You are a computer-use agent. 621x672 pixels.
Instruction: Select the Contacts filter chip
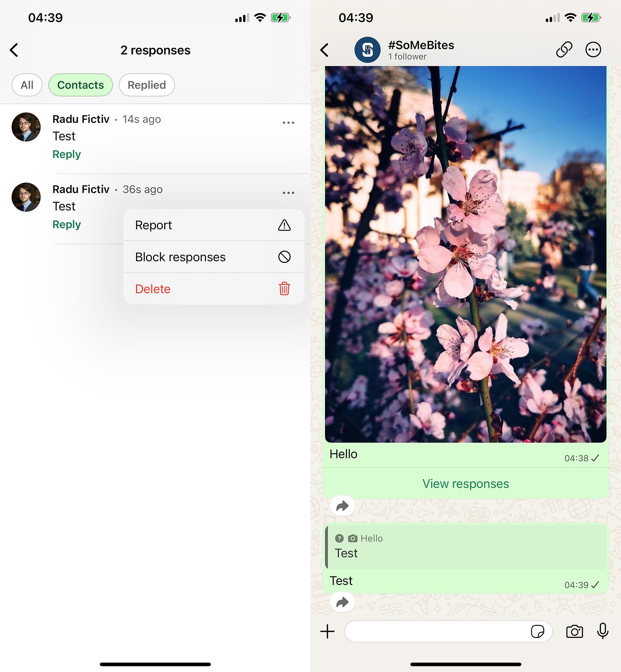[x=81, y=85]
